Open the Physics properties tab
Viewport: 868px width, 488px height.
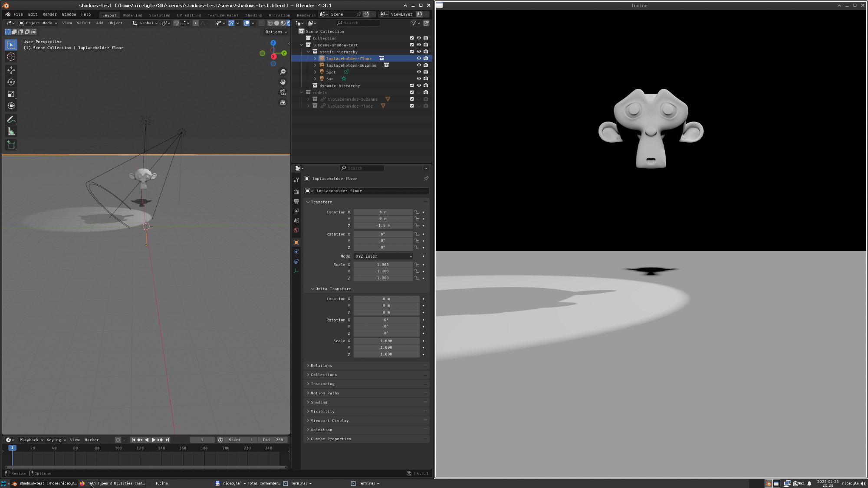(x=296, y=252)
